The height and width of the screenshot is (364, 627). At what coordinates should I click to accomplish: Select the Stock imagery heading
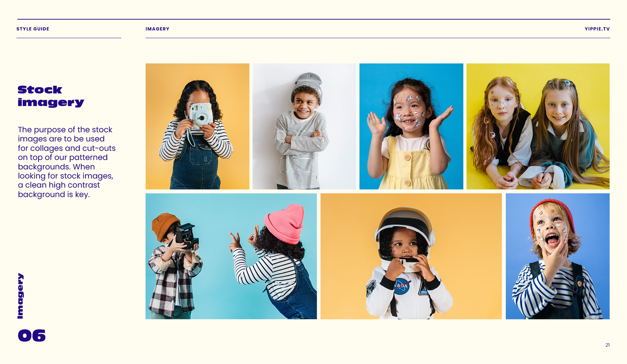pos(51,96)
